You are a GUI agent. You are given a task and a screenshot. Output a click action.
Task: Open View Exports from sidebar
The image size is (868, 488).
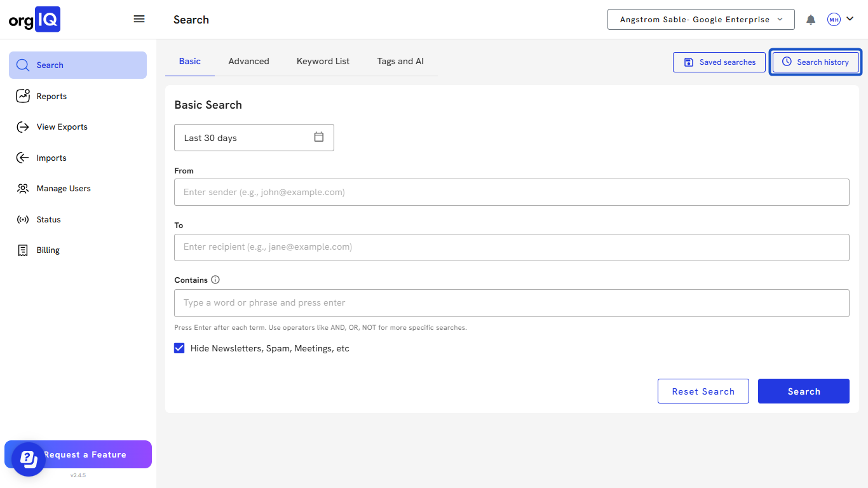pos(62,127)
